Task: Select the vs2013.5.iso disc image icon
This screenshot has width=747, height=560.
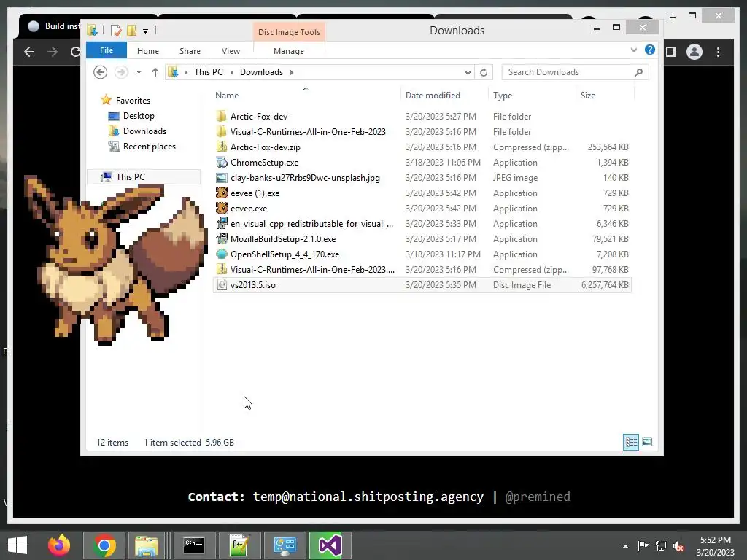Action: [221, 285]
